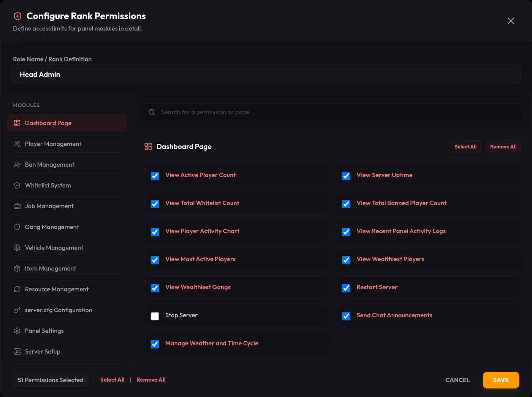Disable View Player Activity Chart permission
Image resolution: width=532 pixels, height=397 pixels.
tap(155, 232)
